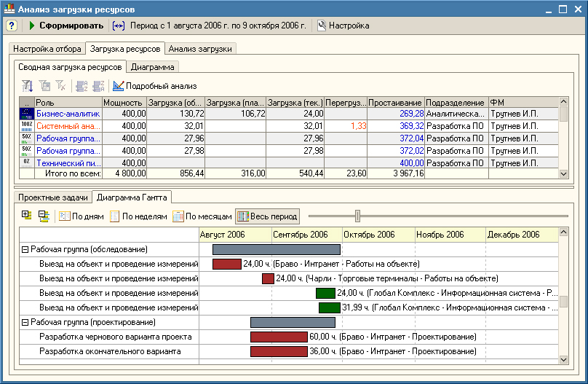Viewport: 588px width, 384px height.
Task: Open Подробный анализ detailed analysis
Action: tap(154, 86)
